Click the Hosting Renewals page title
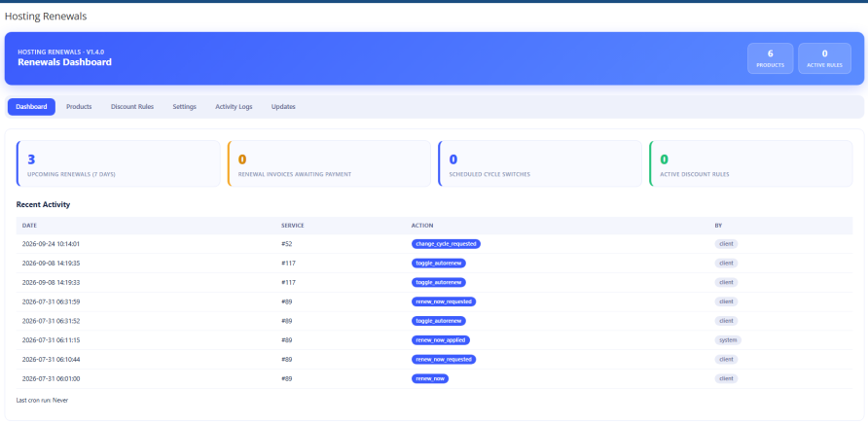The width and height of the screenshot is (868, 424). click(46, 17)
